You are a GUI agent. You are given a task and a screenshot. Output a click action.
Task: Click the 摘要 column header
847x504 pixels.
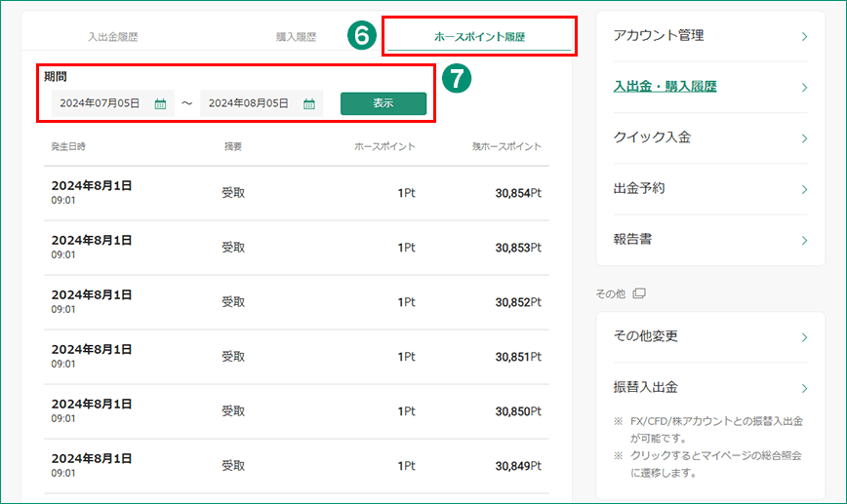(233, 147)
